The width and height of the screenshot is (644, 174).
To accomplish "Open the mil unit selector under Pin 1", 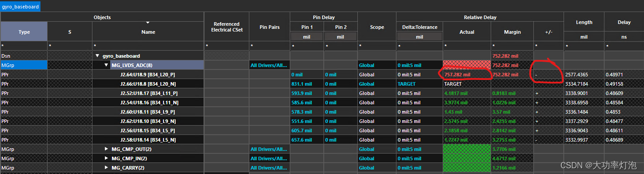I will click(x=307, y=37).
